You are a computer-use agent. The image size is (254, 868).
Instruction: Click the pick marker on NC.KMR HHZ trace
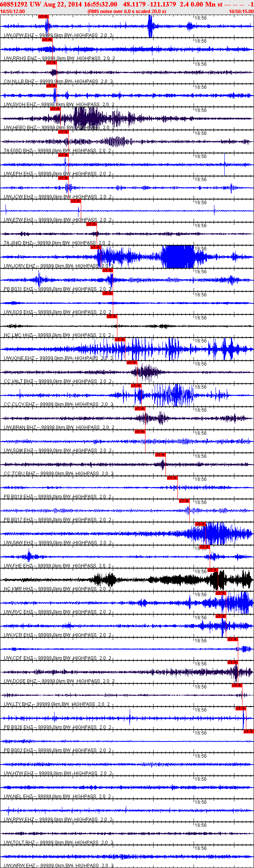click(213, 570)
